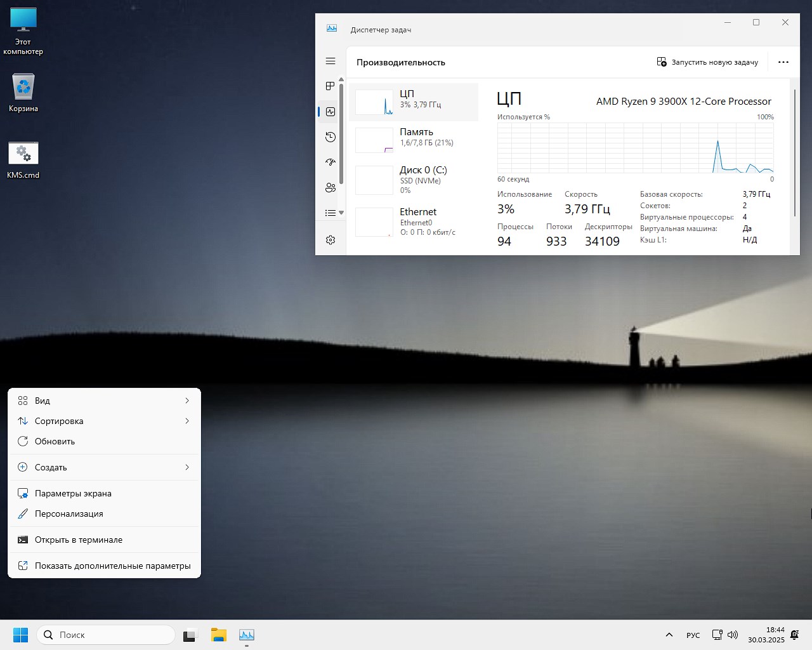The height and width of the screenshot is (650, 812).
Task: Open Startup apps page icon
Action: 331,162
